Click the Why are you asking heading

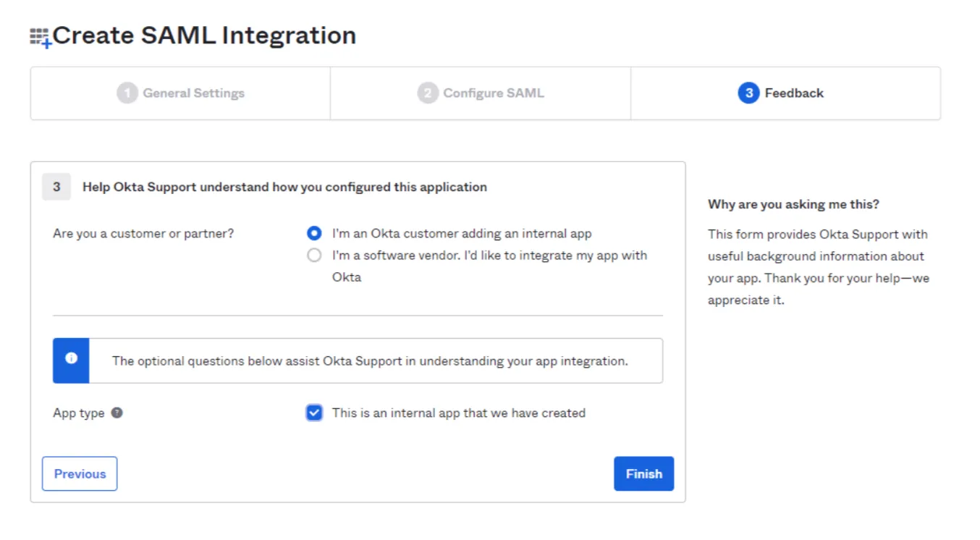(793, 204)
